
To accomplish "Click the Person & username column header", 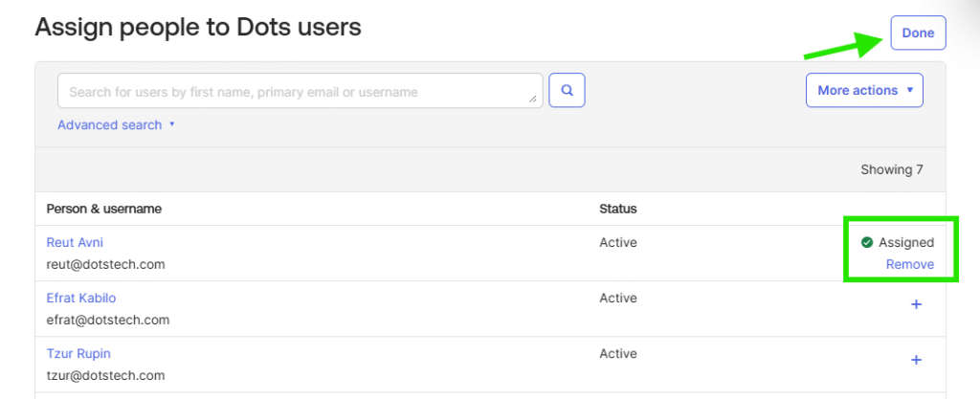I will 104,209.
